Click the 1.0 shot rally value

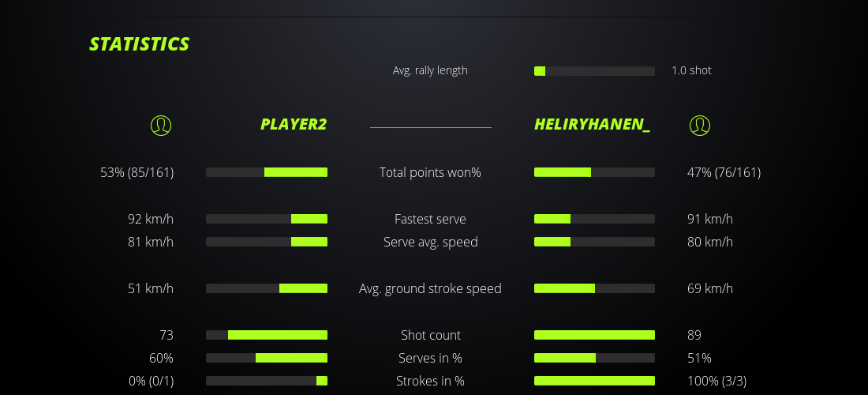(691, 70)
